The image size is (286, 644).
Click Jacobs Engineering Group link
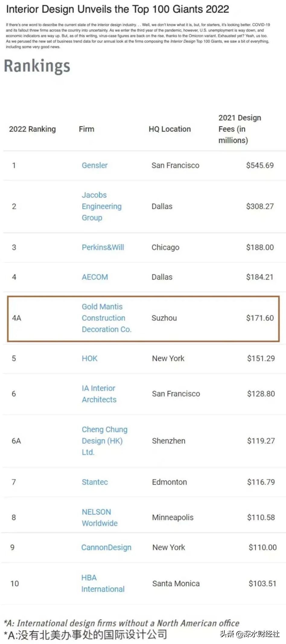coord(101,206)
